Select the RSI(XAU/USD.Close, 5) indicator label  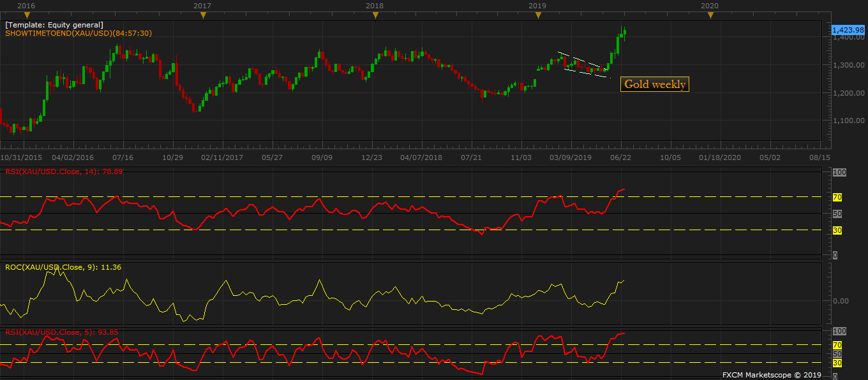[x=61, y=332]
